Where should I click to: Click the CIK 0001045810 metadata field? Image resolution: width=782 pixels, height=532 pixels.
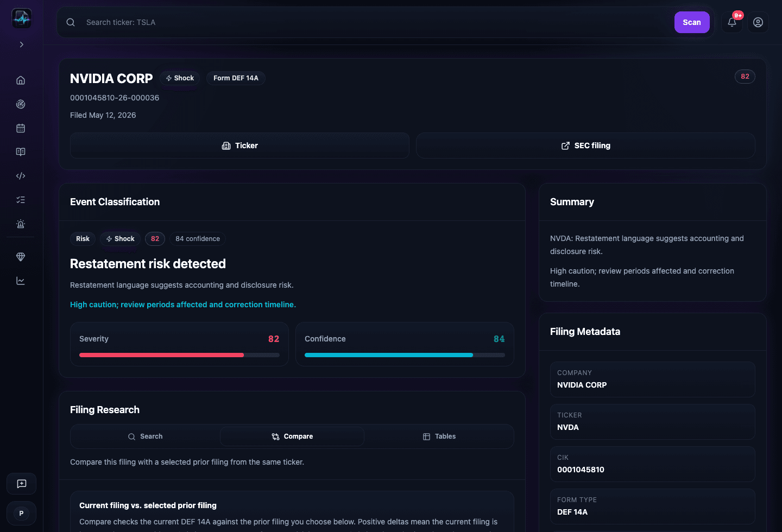pos(653,464)
